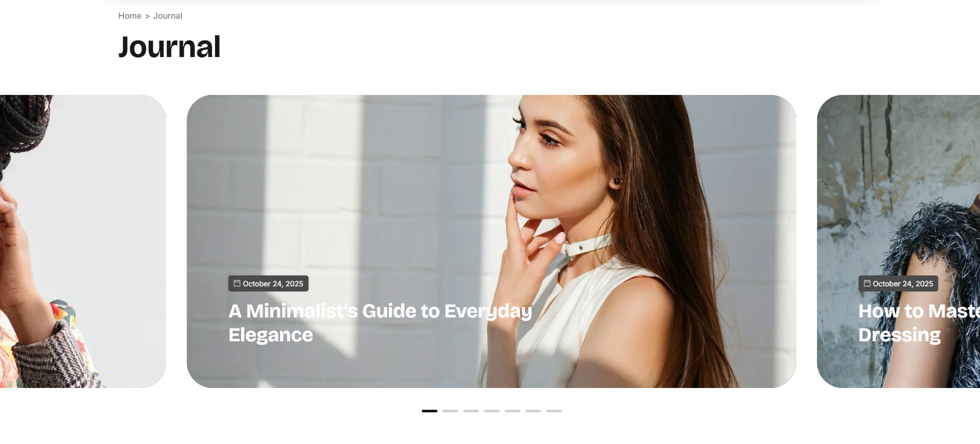Open the How to Master Dressing article title
Viewport: 980px width, 444px height.
click(919, 323)
